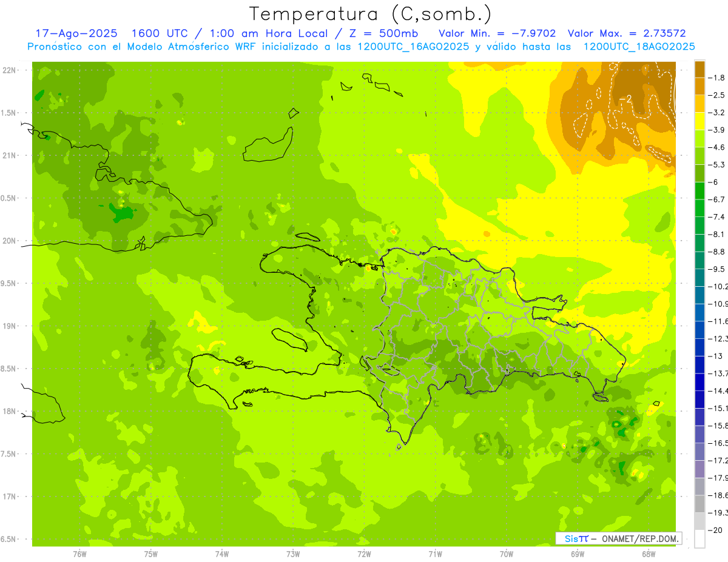
Task: Click the yellow swatch between -3.2 and -3.9
Action: [x=699, y=121]
